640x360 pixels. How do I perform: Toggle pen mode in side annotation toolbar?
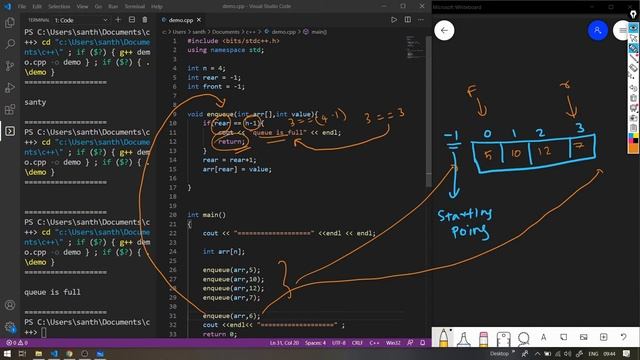[x=633, y=48]
